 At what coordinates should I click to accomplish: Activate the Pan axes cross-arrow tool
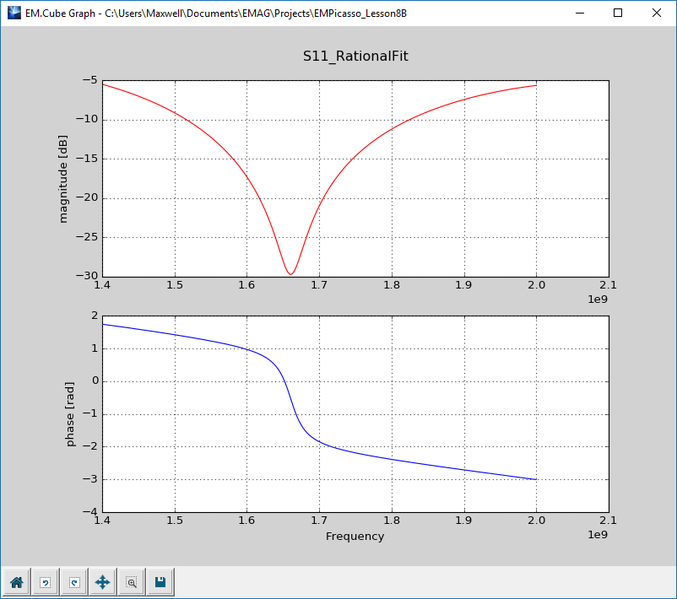(x=102, y=582)
